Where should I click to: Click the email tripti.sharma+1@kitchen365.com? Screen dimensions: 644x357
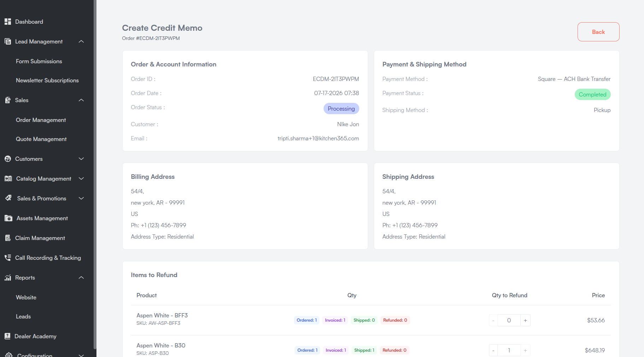(x=318, y=138)
